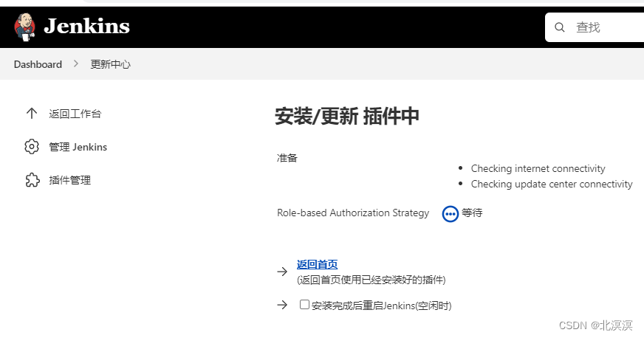This screenshot has height=338, width=644.
Task: Click Checking update center connectivity text
Action: (x=552, y=184)
